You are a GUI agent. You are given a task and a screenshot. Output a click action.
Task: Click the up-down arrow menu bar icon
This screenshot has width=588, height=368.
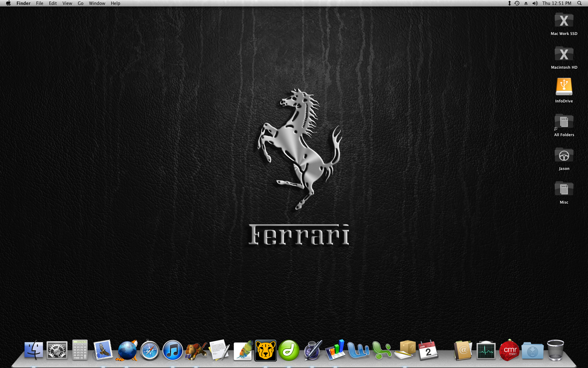pyautogui.click(x=509, y=3)
